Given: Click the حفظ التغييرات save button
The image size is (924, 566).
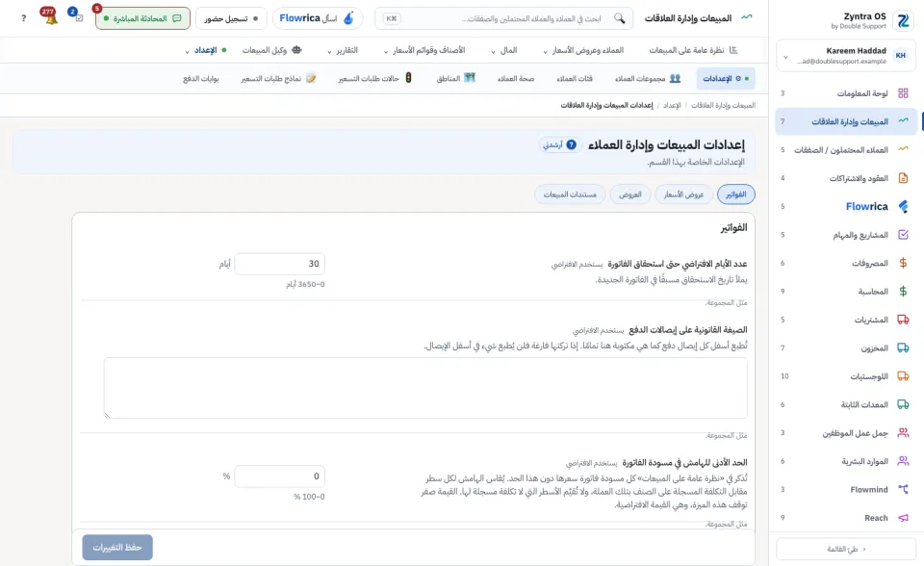Looking at the screenshot, I should (x=117, y=547).
